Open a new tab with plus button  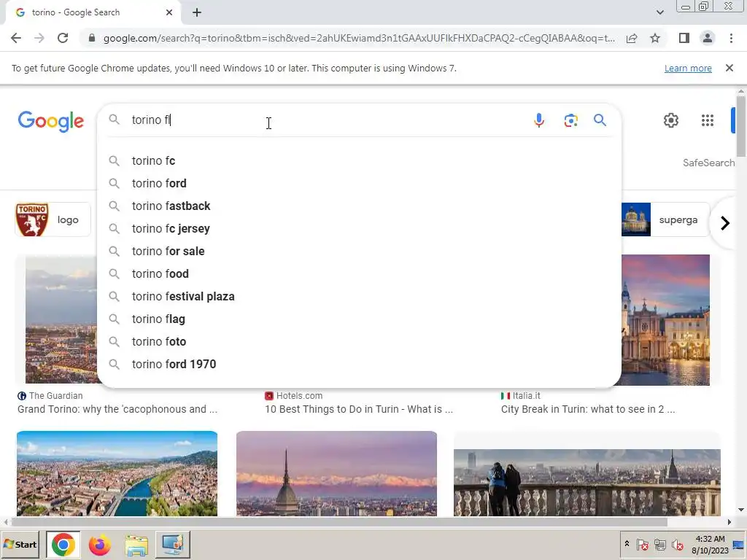point(197,12)
